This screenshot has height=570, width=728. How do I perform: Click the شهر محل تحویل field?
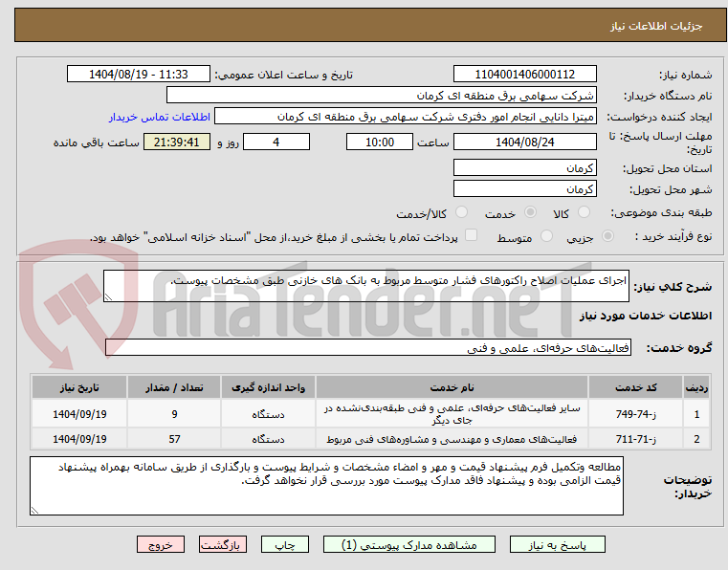pos(524,189)
